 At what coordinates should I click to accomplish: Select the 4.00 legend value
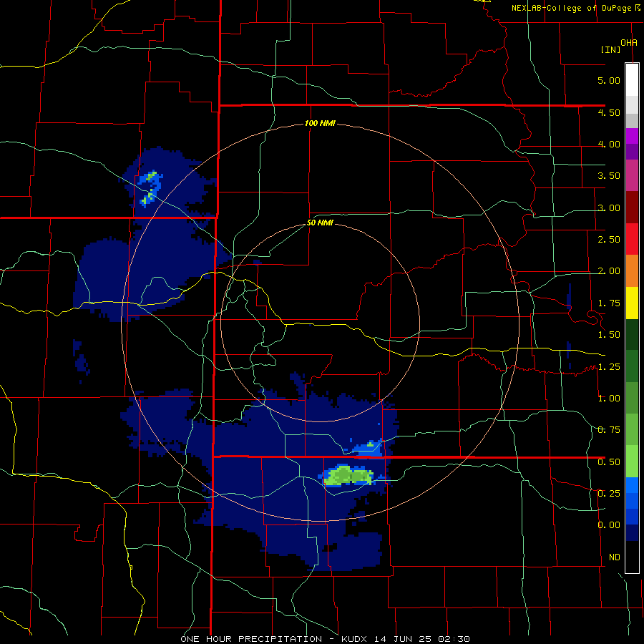pos(609,144)
